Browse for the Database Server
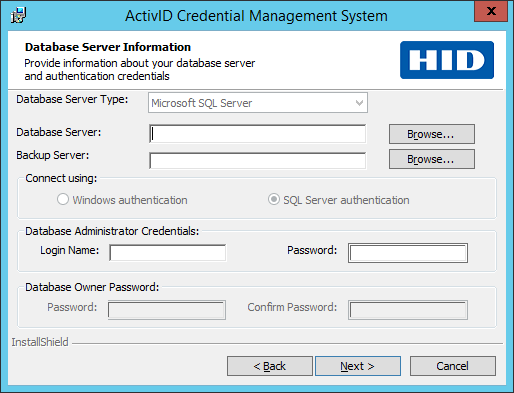This screenshot has width=514, height=393. coord(432,134)
